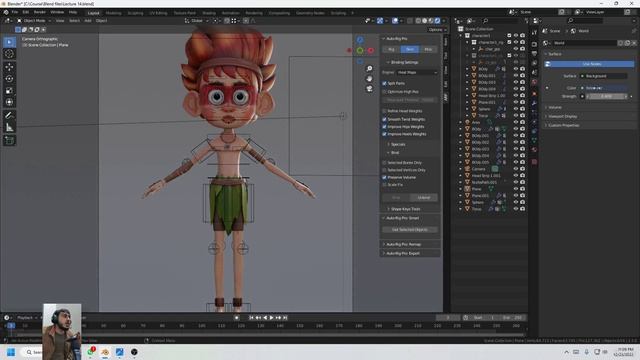Toggle the Optimize High Res checkbox
This screenshot has width=640, height=360.
pyautogui.click(x=384, y=92)
